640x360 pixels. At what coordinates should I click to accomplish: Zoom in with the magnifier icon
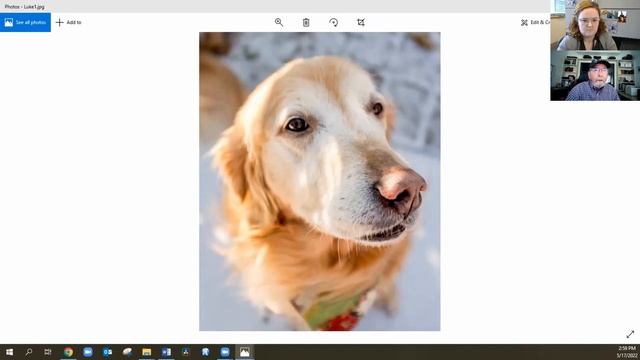(x=279, y=22)
